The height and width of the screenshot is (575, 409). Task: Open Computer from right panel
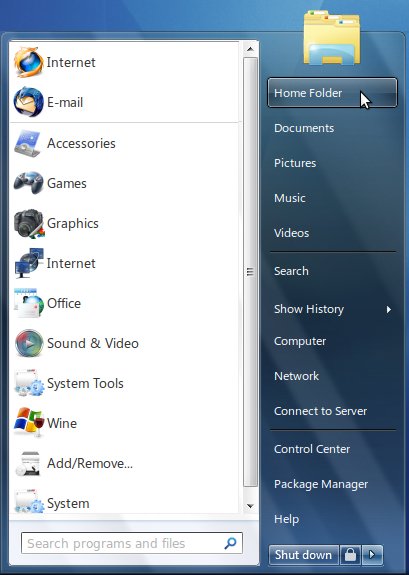[300, 341]
